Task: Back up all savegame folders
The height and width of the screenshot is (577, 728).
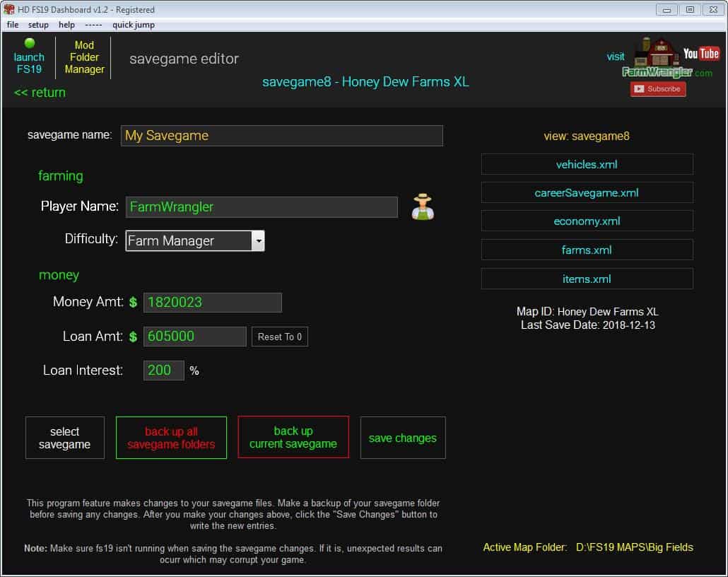Action: (x=171, y=438)
